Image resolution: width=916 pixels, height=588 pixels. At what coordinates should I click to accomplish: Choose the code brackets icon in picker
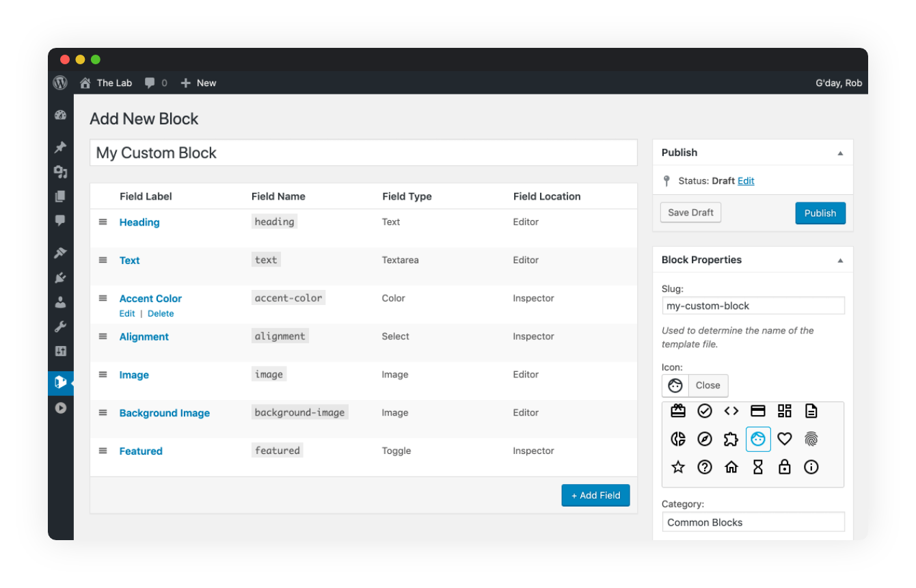tap(731, 410)
